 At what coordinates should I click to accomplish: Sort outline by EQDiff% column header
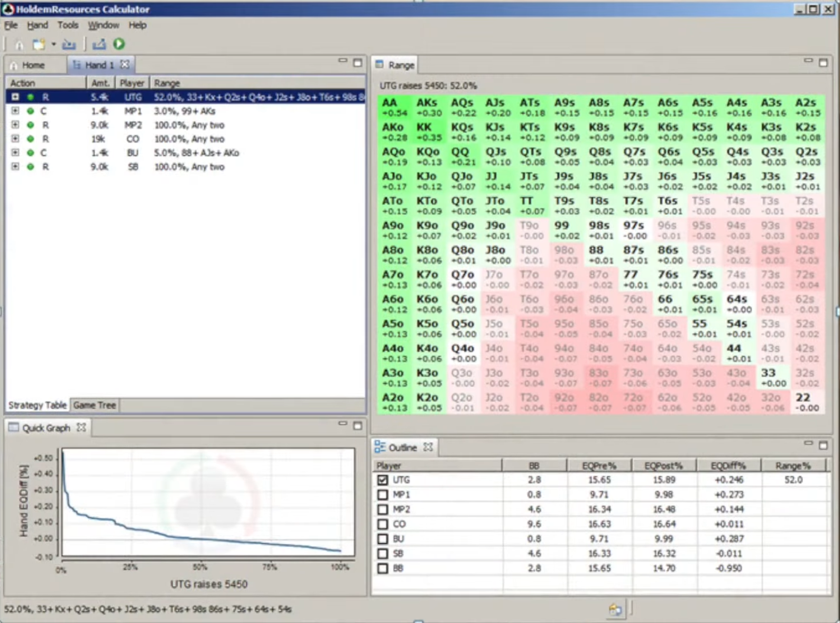point(728,466)
